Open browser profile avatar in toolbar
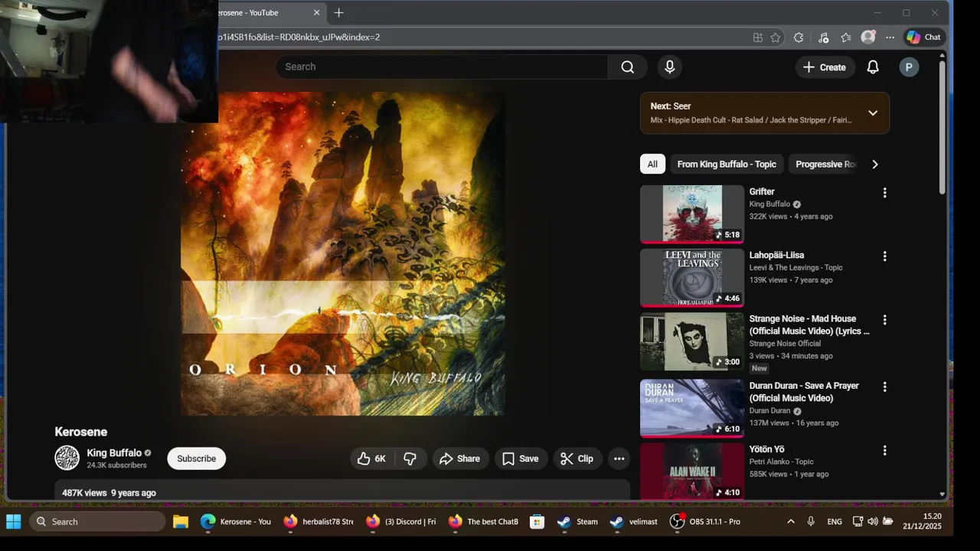Screen dimensions: 980x551 coord(867,37)
